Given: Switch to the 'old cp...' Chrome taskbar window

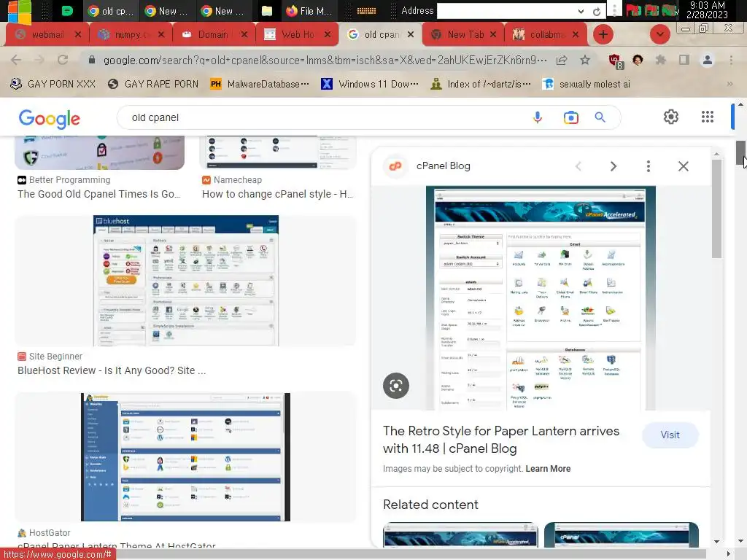Looking at the screenshot, I should (111, 11).
